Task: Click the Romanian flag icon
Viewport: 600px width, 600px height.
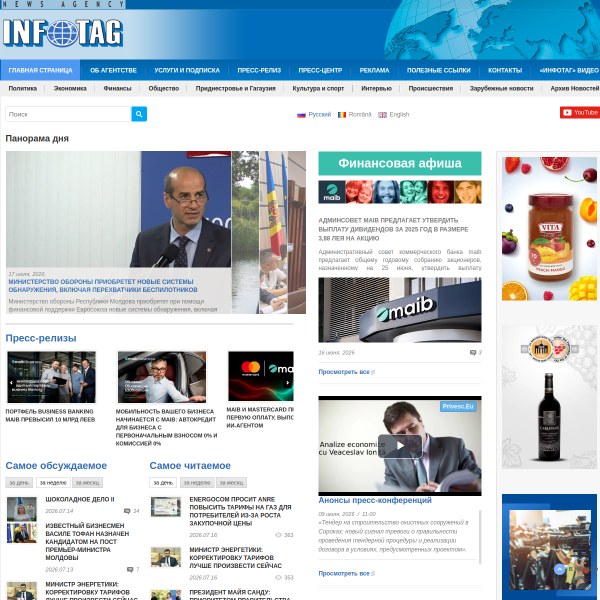Action: pyautogui.click(x=342, y=115)
